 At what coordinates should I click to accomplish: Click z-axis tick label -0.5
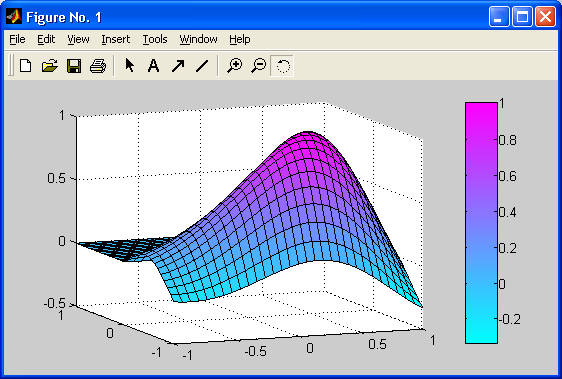click(54, 303)
